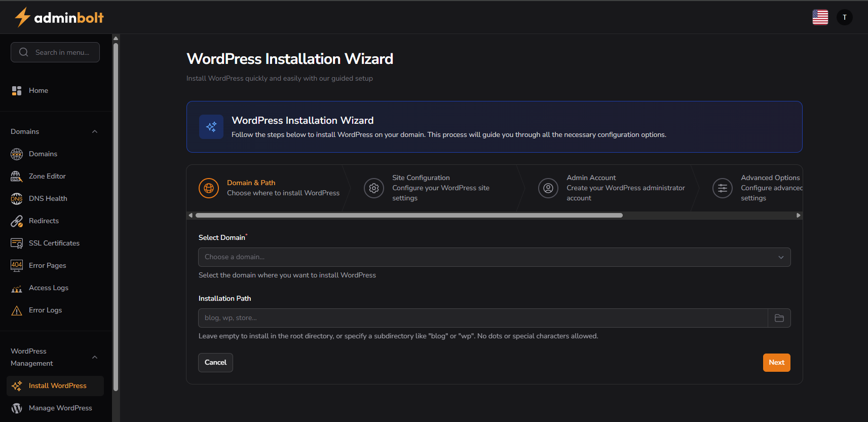Click the Domains menu item label
This screenshot has width=868, height=422.
click(x=43, y=154)
